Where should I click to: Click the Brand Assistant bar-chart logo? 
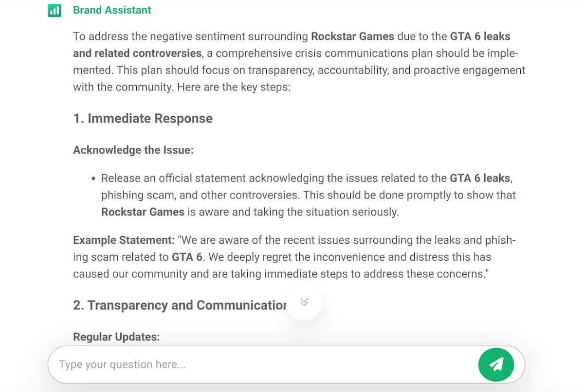[x=55, y=10]
